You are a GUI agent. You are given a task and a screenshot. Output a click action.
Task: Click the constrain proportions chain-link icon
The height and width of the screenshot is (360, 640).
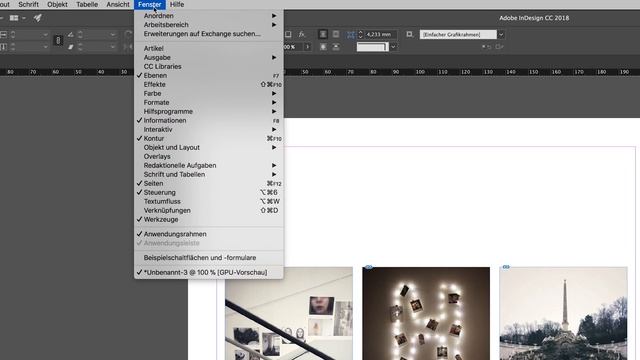click(x=58, y=40)
